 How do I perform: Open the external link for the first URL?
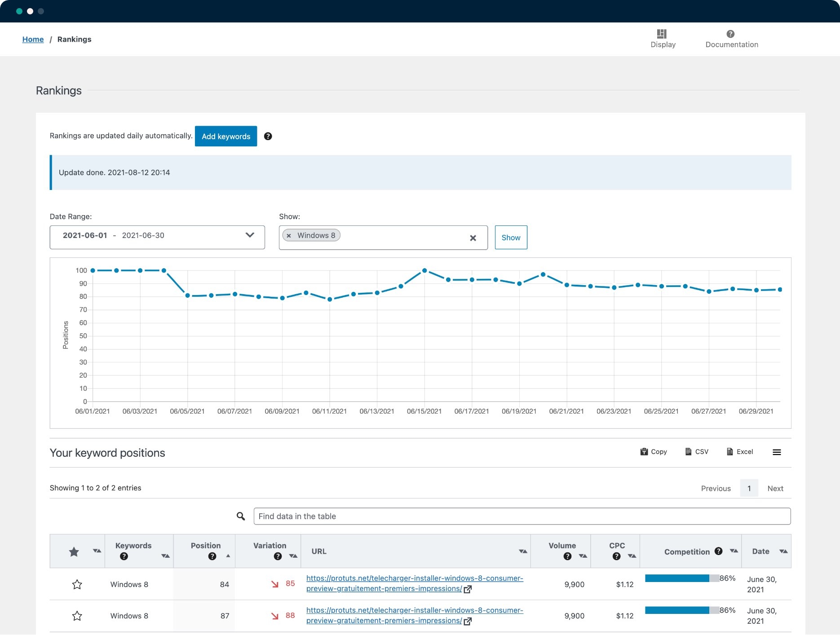pos(468,589)
